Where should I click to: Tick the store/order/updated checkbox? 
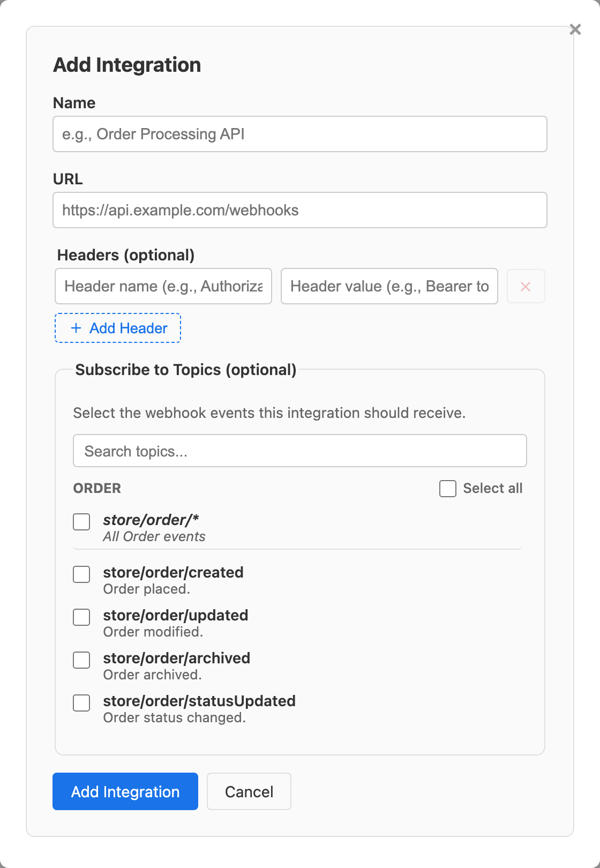(x=81, y=617)
